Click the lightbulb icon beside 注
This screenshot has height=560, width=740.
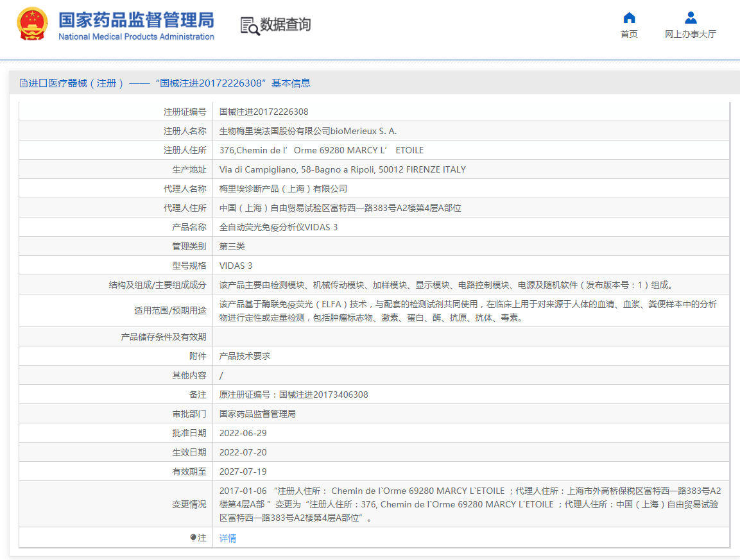point(193,538)
